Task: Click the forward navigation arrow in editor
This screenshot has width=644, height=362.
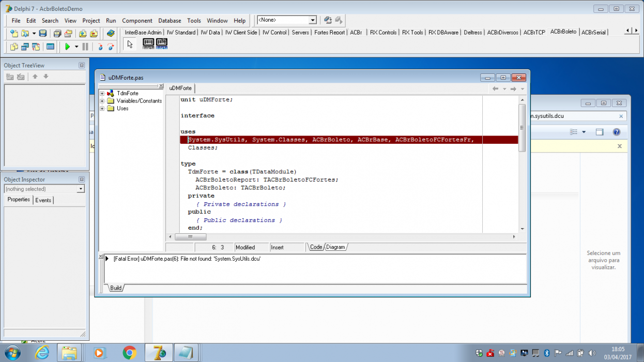Action: (x=513, y=89)
